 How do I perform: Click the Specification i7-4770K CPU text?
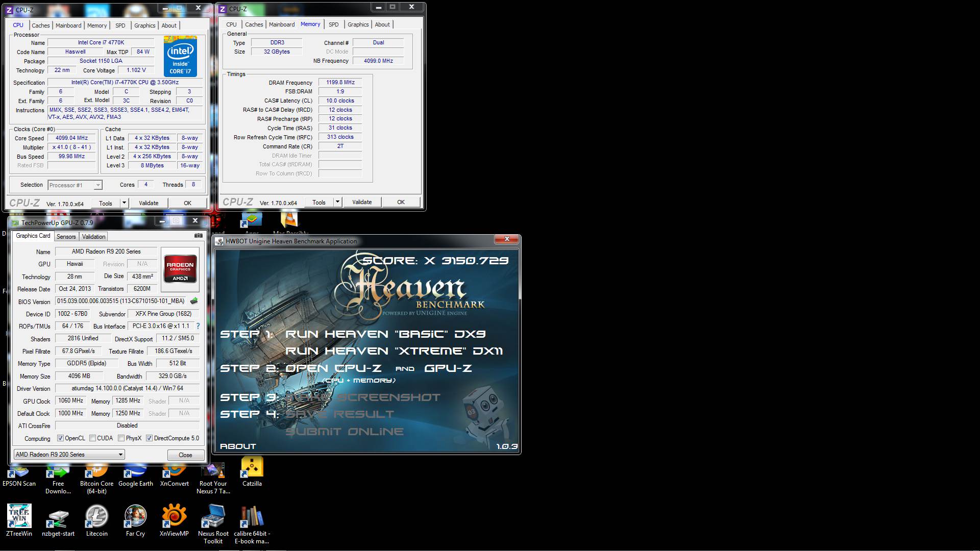pos(125,82)
